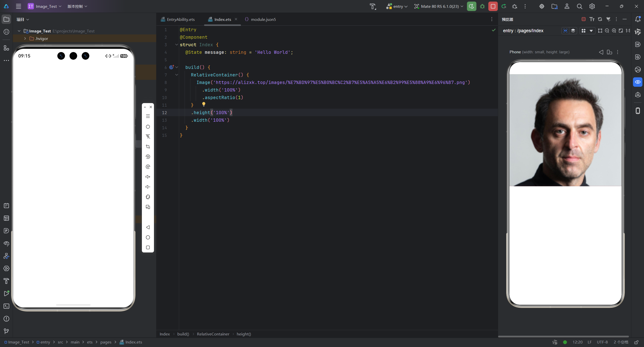Tap the emulator home circle button
Screen dimensions: 644x347
coord(148,237)
